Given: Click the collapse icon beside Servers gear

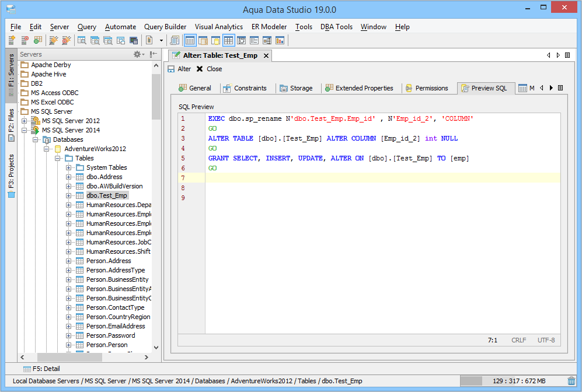Looking at the screenshot, I should tap(153, 54).
